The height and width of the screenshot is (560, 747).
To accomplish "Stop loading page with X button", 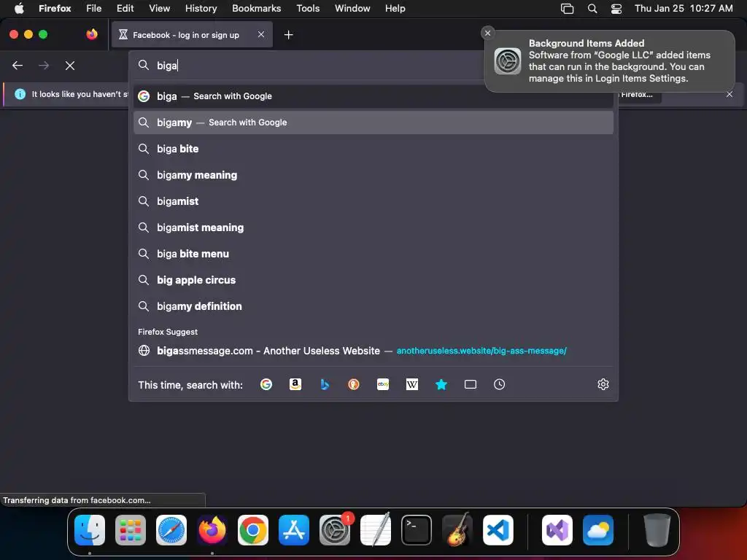I will (70, 66).
